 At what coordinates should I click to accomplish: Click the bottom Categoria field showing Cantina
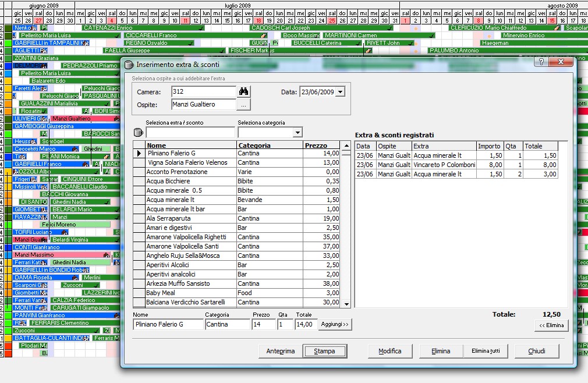click(227, 324)
